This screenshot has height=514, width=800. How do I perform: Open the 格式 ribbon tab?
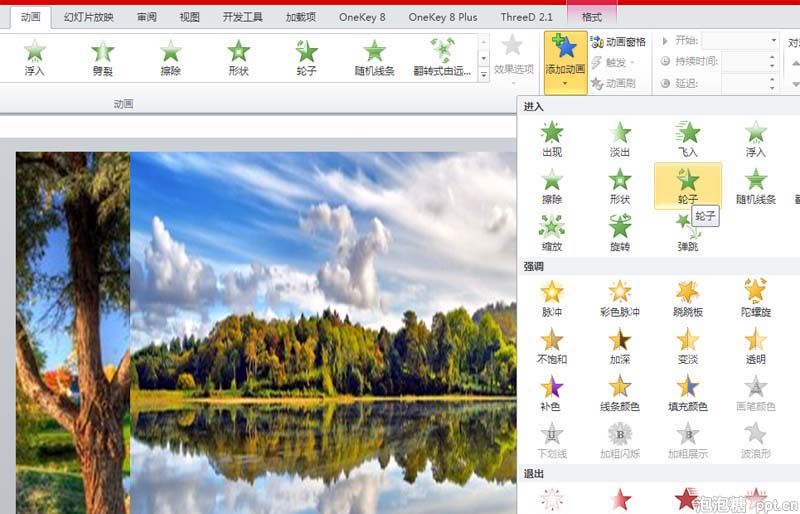tap(591, 17)
